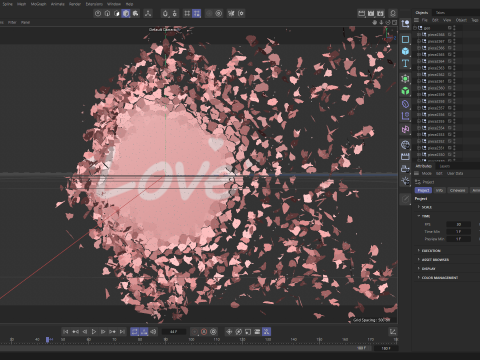
Task: Click the Record Active Objects button
Action: click(195, 332)
